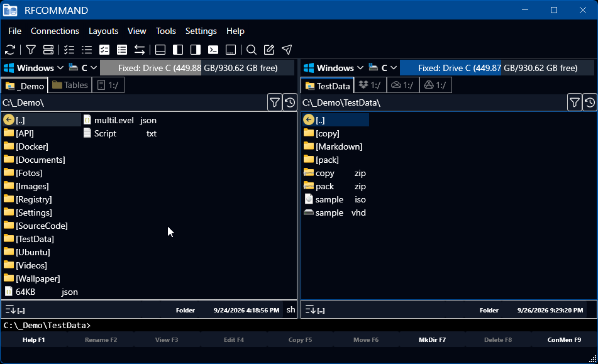The height and width of the screenshot is (364, 598).
Task: Select the 64KB json file
Action: 41,292
